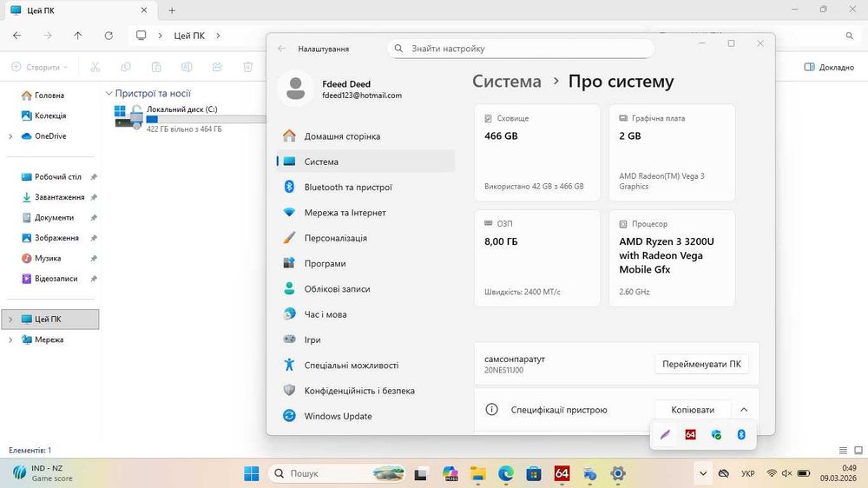Screen dimensions: 868x488
Task: Focus the Знайти настройку search field
Action: tap(520, 49)
